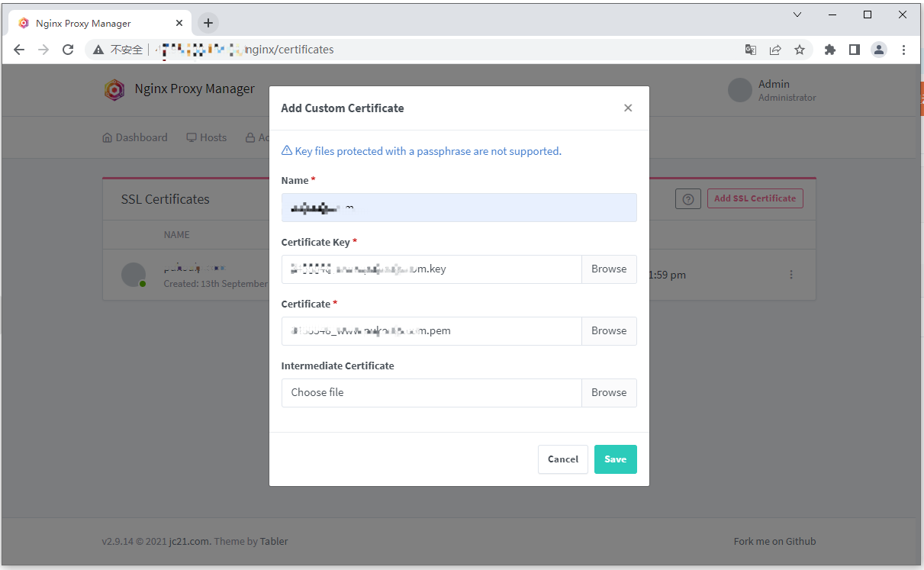Expand the tab search chevron
Image resolution: width=924 pixels, height=570 pixels.
coord(797,14)
